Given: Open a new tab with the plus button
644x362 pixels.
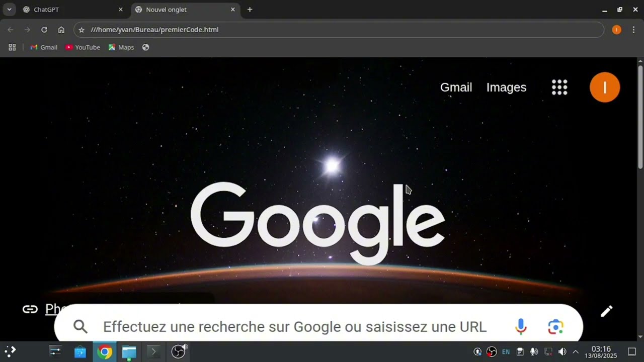Looking at the screenshot, I should [250, 10].
